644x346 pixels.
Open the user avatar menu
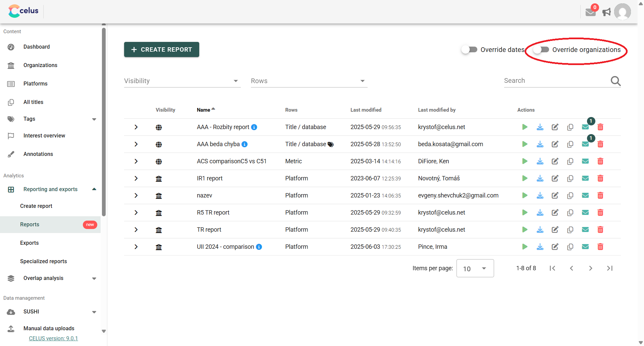tap(623, 12)
